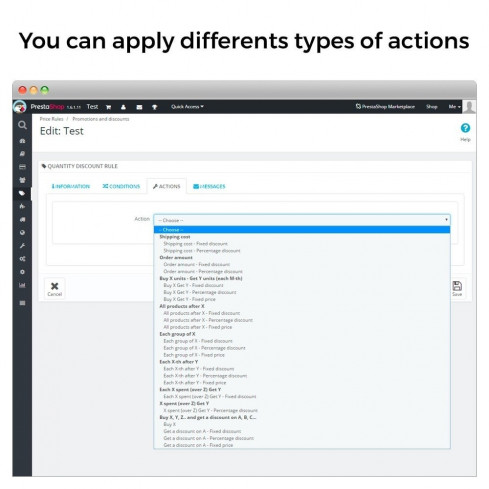Expand the Me account menu
This screenshot has width=489, height=489.
(x=454, y=107)
